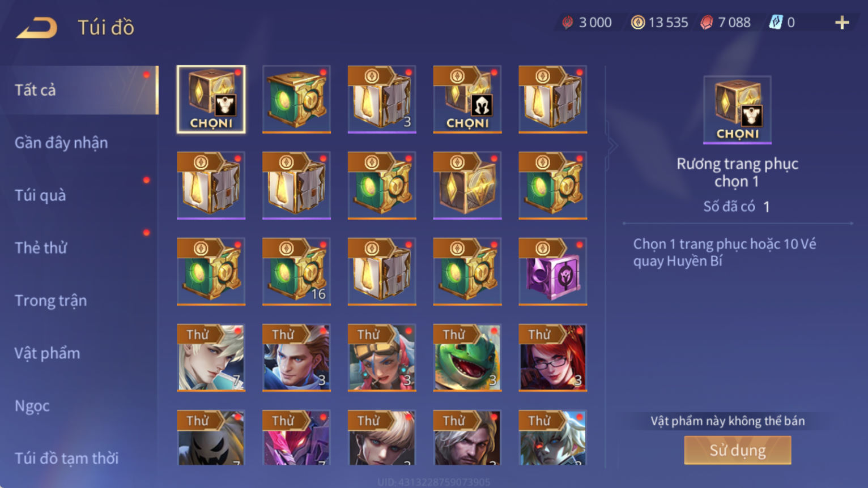
Task: Open Túi đồ tạm thời tab
Action: point(67,458)
